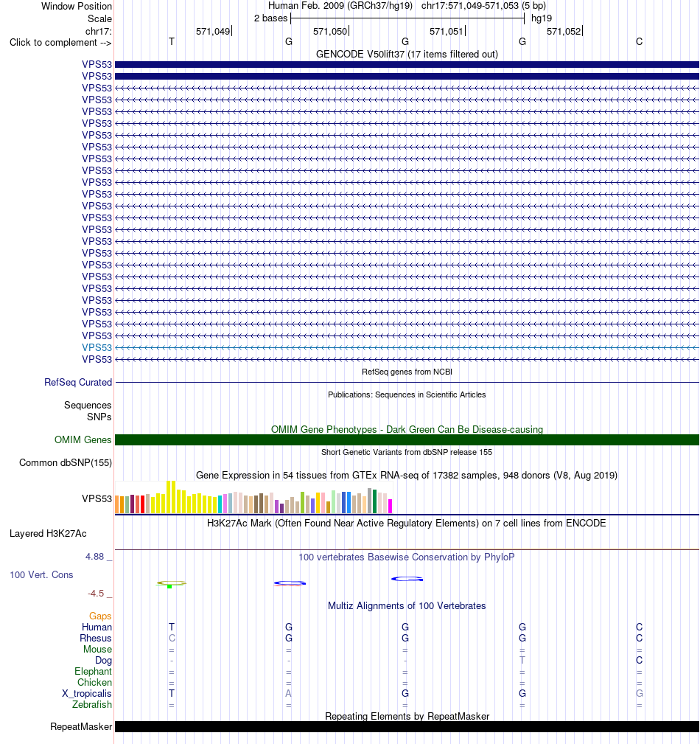Click the Scale label
This screenshot has width=700, height=744.
[x=100, y=19]
